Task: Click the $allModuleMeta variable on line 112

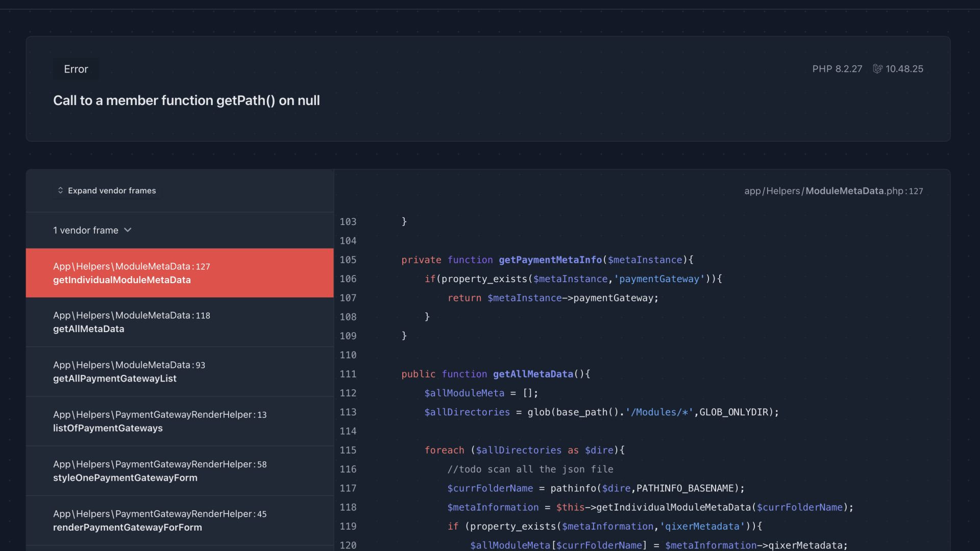Action: coord(464,393)
